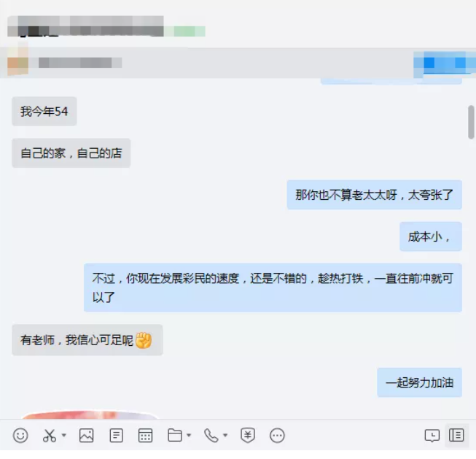Open the emoji picker smiley icon

point(20,436)
